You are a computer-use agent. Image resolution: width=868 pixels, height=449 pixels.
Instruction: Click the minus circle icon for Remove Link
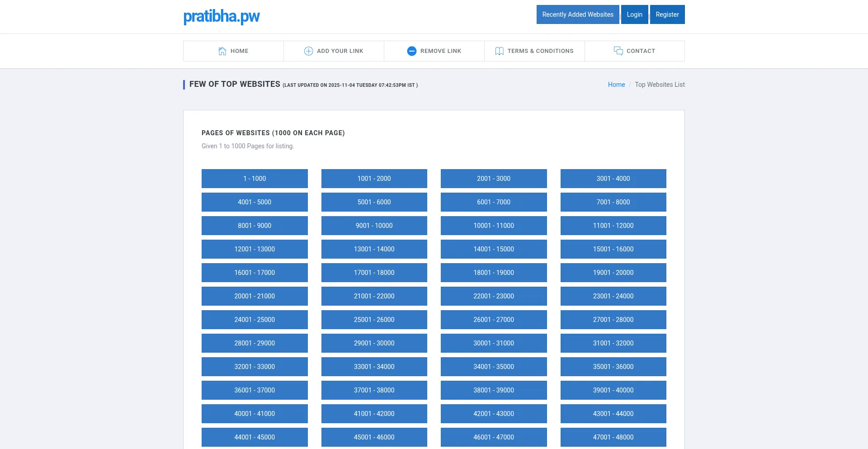click(411, 51)
